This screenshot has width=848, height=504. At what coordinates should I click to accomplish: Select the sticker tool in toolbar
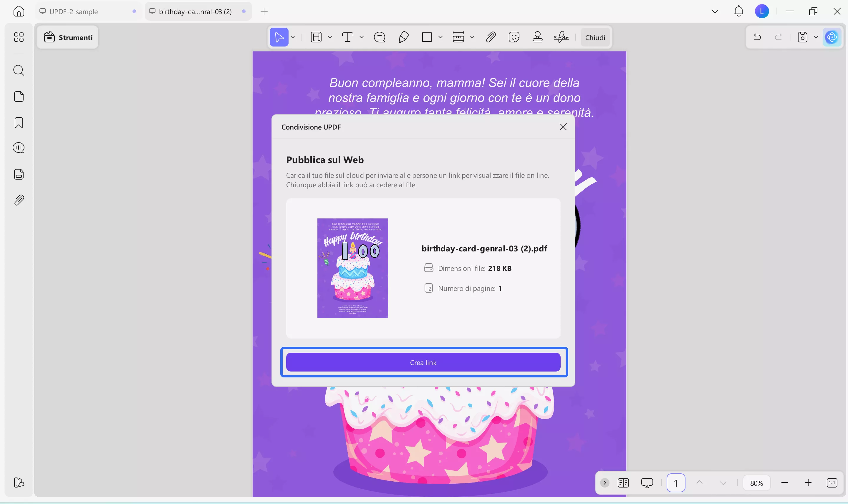(514, 37)
